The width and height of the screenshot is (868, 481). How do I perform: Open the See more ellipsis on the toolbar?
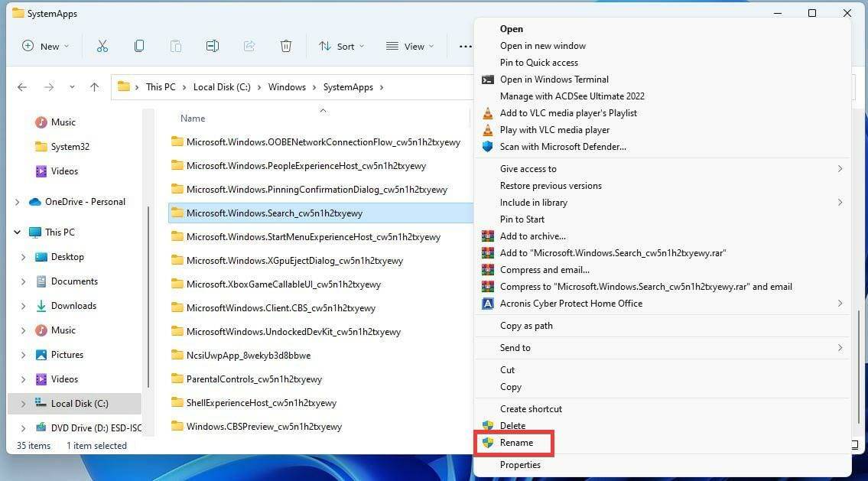(465, 46)
